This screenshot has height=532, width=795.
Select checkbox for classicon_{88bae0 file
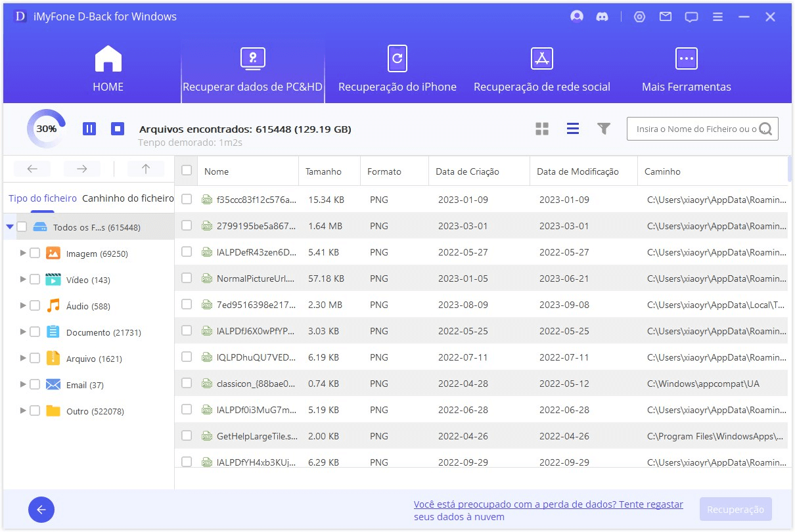pos(187,383)
